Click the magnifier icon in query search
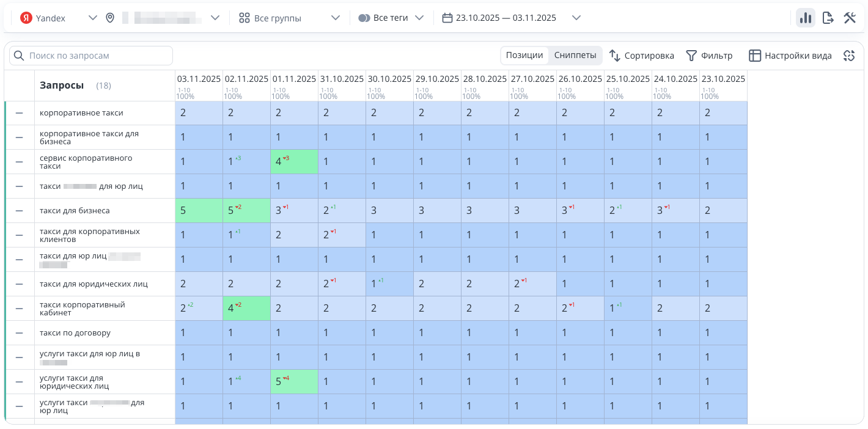 click(x=19, y=56)
